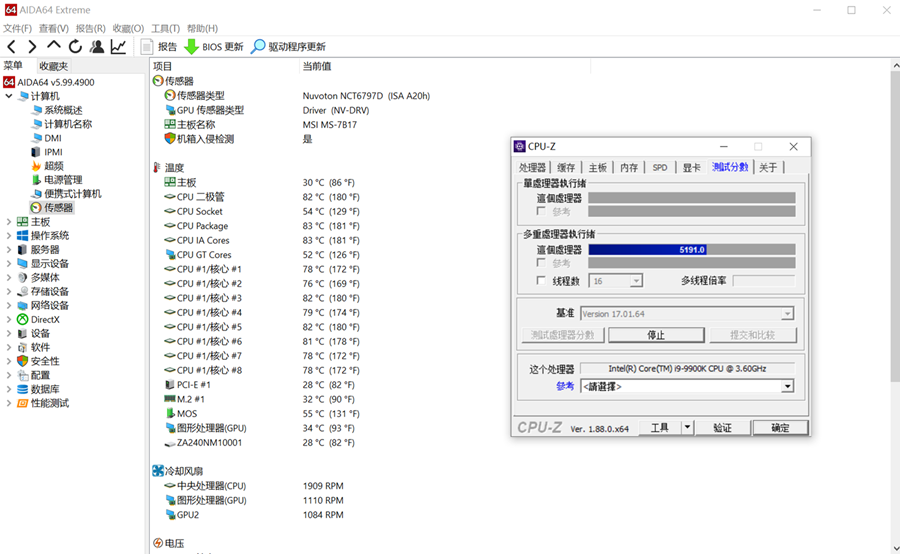900x554 pixels.
Task: Click the 电压 section icon
Action: point(158,543)
